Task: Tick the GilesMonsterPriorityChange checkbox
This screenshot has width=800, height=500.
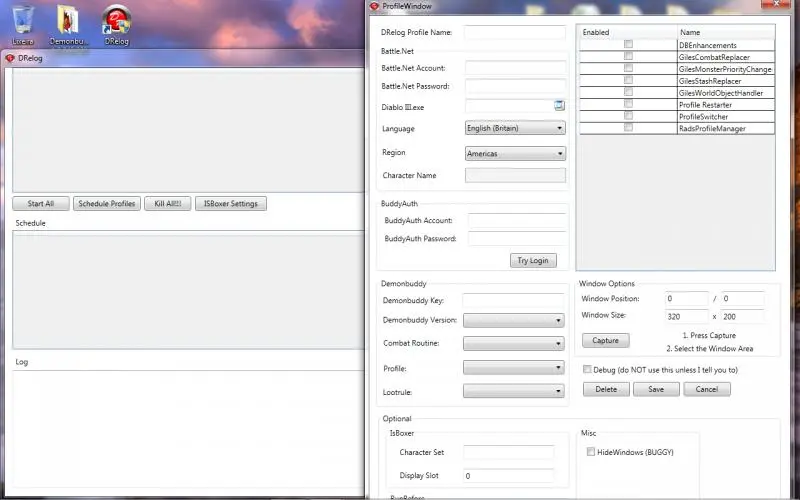Action: point(628,68)
